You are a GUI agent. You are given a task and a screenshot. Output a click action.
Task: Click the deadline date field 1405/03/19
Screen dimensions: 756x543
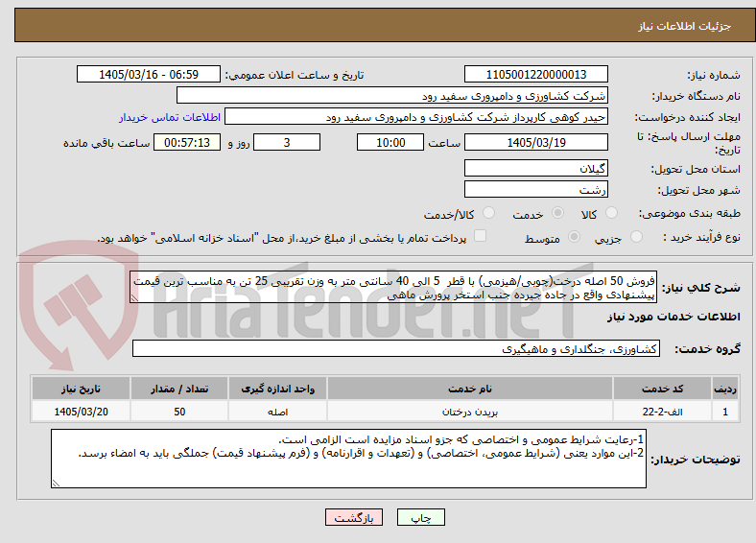coord(536,142)
